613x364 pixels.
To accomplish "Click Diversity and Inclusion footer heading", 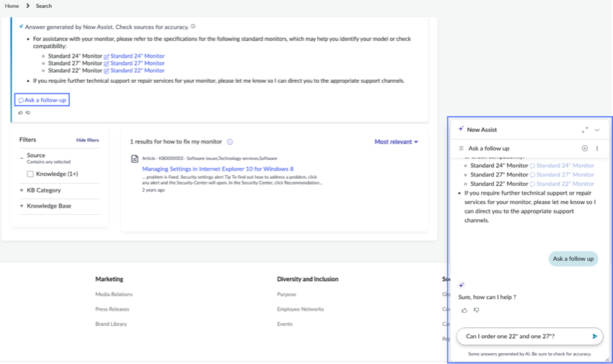I will tap(308, 279).
